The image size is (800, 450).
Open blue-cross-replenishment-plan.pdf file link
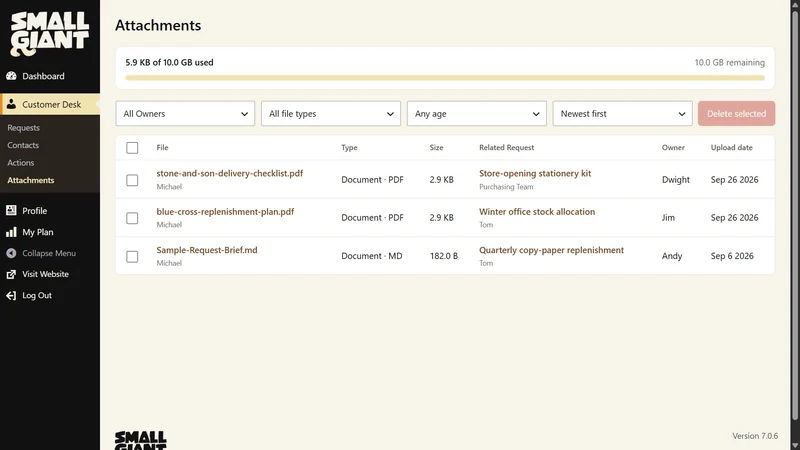tap(225, 211)
